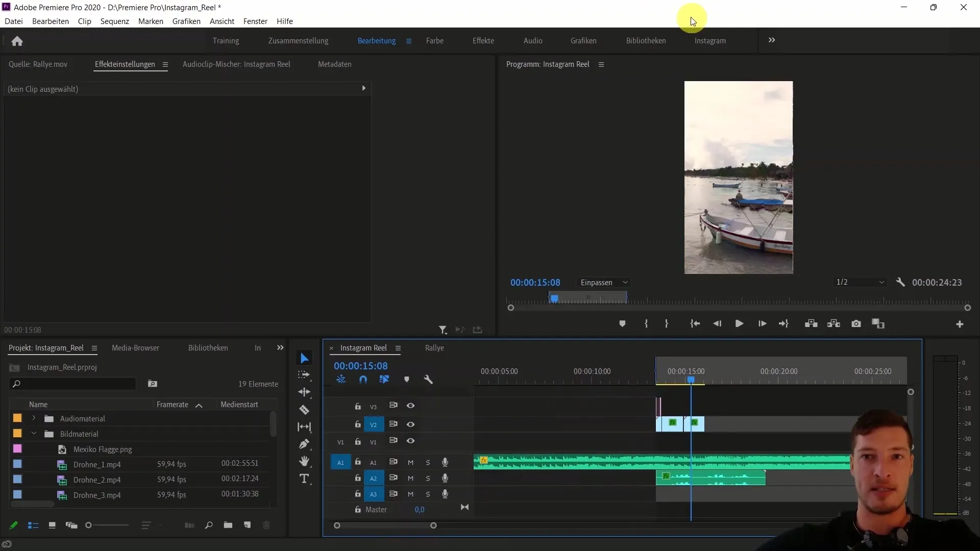Enable voice-over record on A1
980x551 pixels.
click(x=445, y=462)
